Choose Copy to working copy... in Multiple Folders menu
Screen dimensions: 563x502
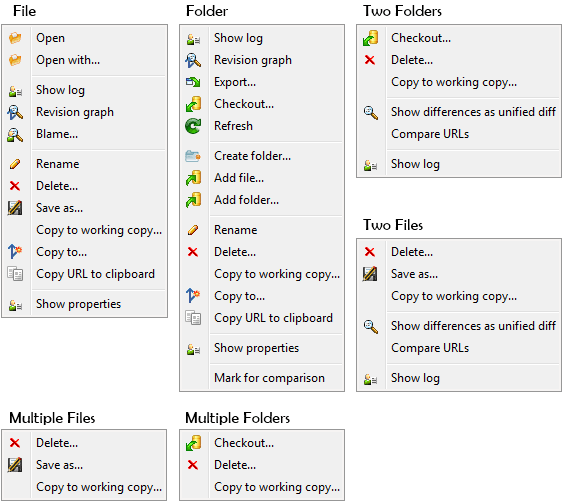click(276, 487)
